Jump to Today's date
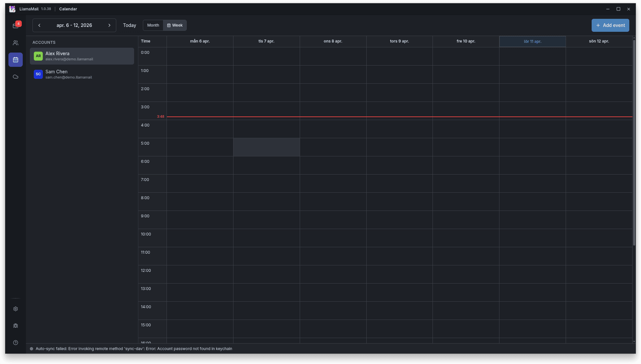The image size is (641, 364). (x=129, y=25)
